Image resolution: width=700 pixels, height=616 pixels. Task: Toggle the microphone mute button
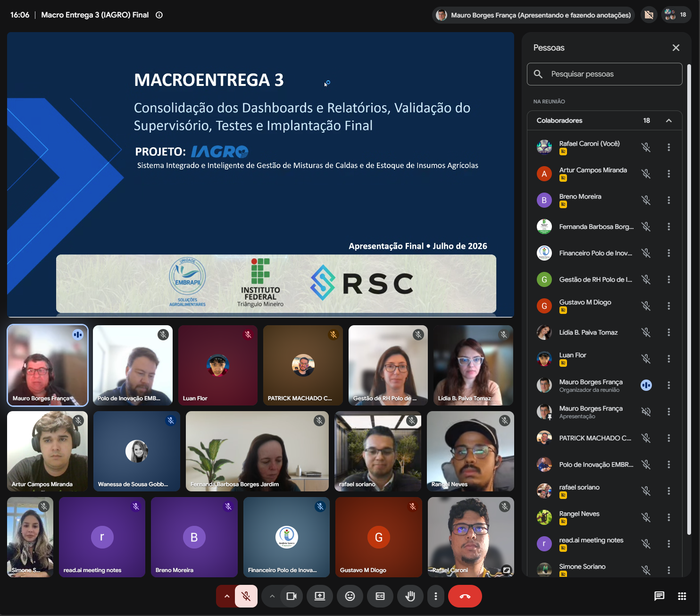click(246, 596)
